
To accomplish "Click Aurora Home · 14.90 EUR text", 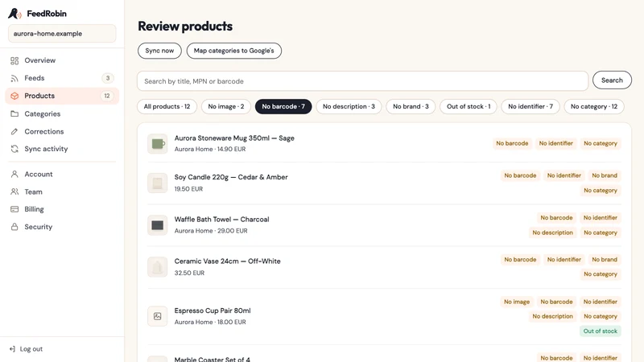I will 210,150.
